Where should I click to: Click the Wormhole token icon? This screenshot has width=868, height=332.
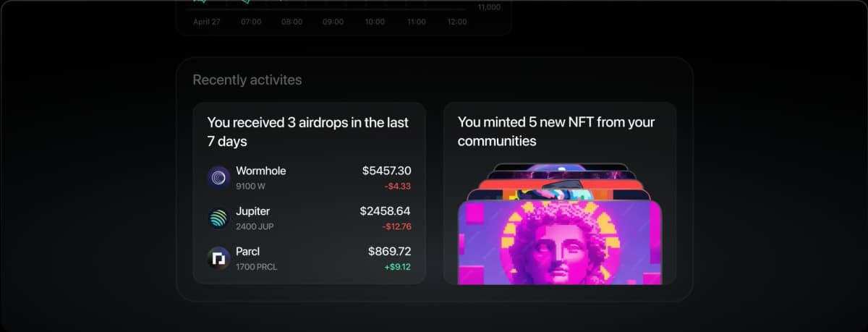pyautogui.click(x=218, y=178)
